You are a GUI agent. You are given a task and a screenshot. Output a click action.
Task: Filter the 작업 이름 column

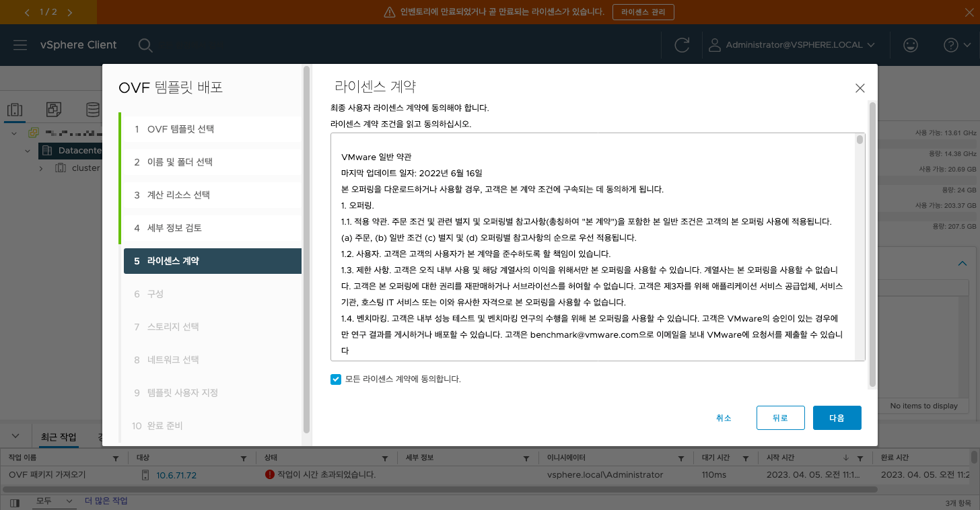tap(115, 458)
